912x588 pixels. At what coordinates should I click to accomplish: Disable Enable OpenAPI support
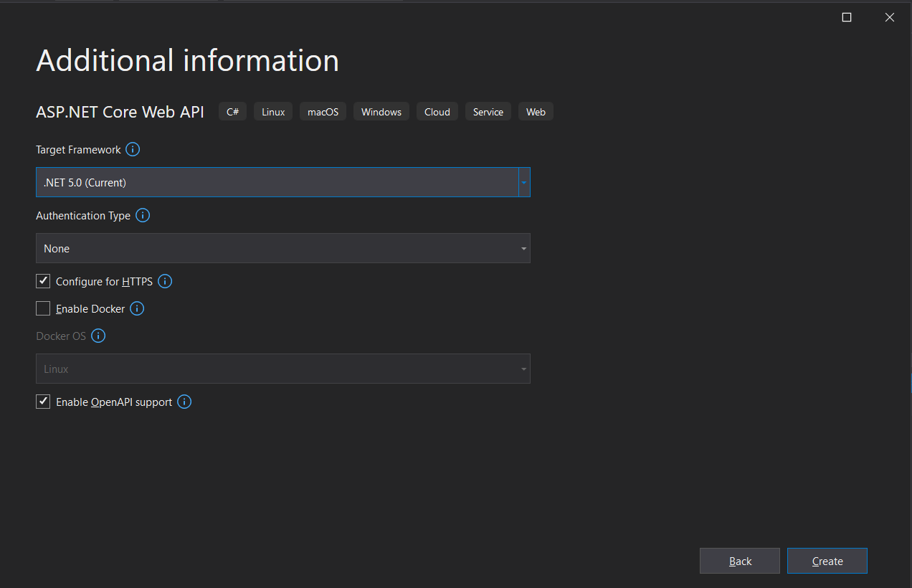pyautogui.click(x=43, y=402)
